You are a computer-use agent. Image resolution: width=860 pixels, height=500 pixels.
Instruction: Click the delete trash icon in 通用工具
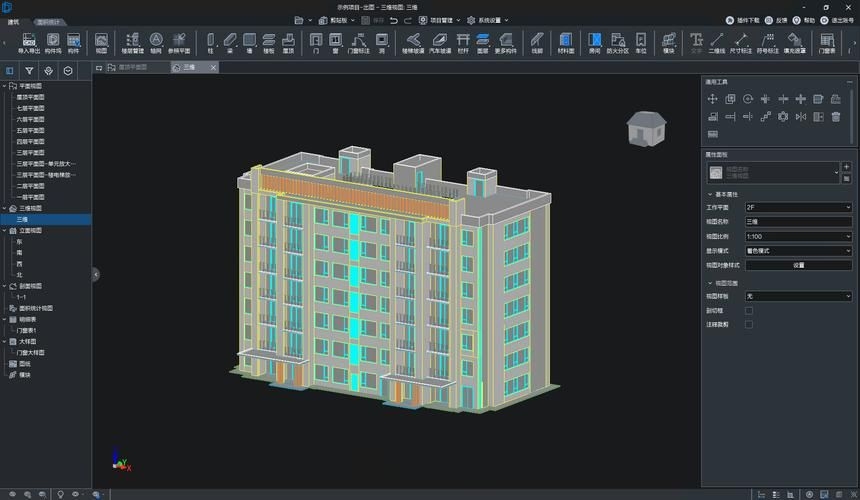tap(835, 116)
